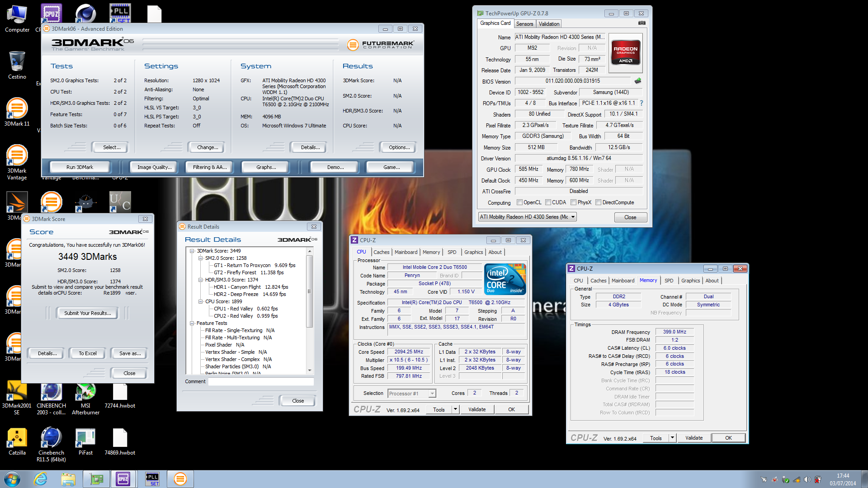This screenshot has height=488, width=868.
Task: Open the Processor #1 selection dropdown
Action: pos(411,394)
